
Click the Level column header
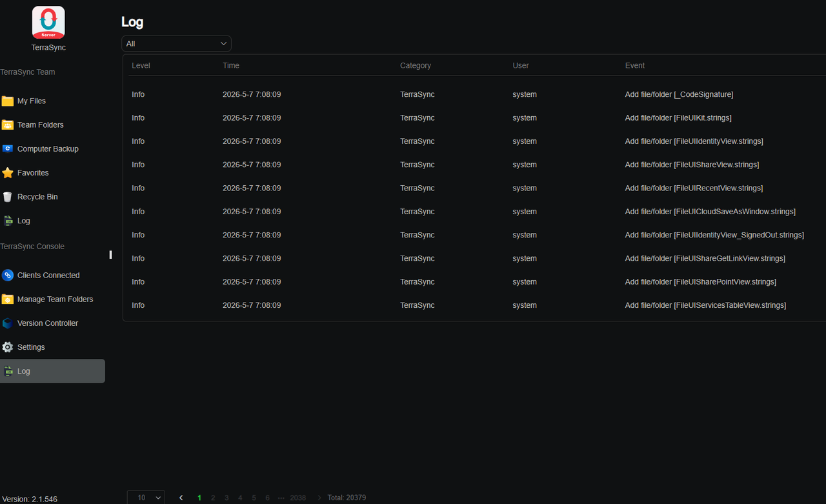(x=141, y=65)
